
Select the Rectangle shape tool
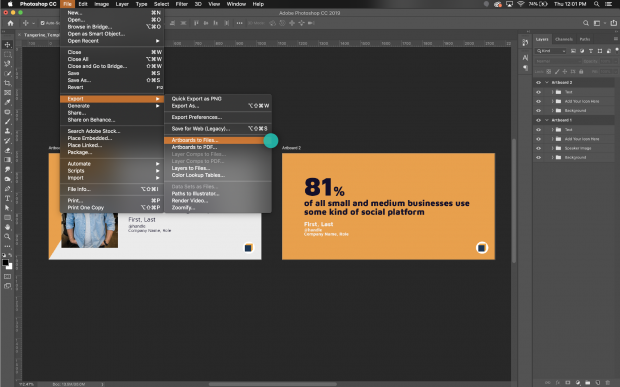click(x=8, y=217)
